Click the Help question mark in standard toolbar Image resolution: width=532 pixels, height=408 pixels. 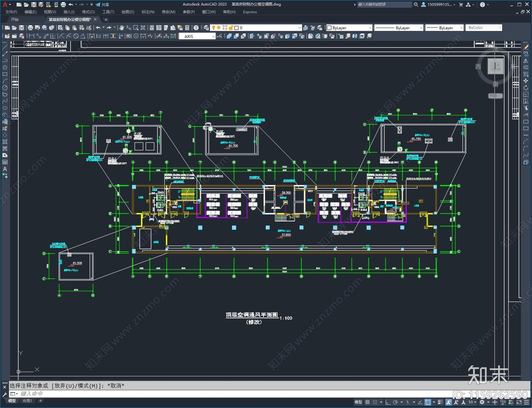click(196, 28)
